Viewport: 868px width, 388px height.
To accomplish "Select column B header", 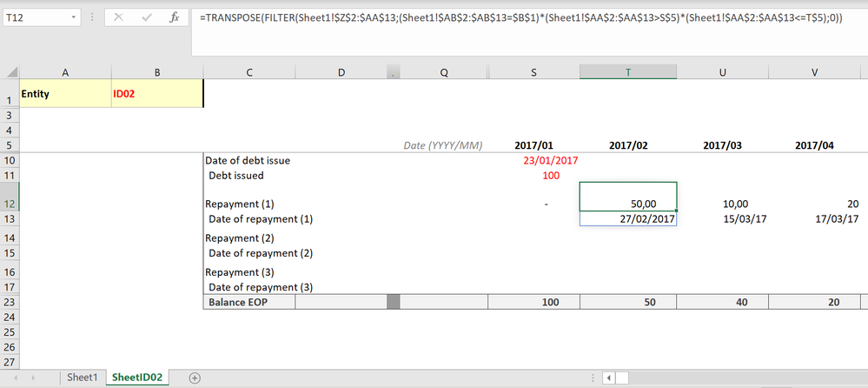I will click(157, 72).
